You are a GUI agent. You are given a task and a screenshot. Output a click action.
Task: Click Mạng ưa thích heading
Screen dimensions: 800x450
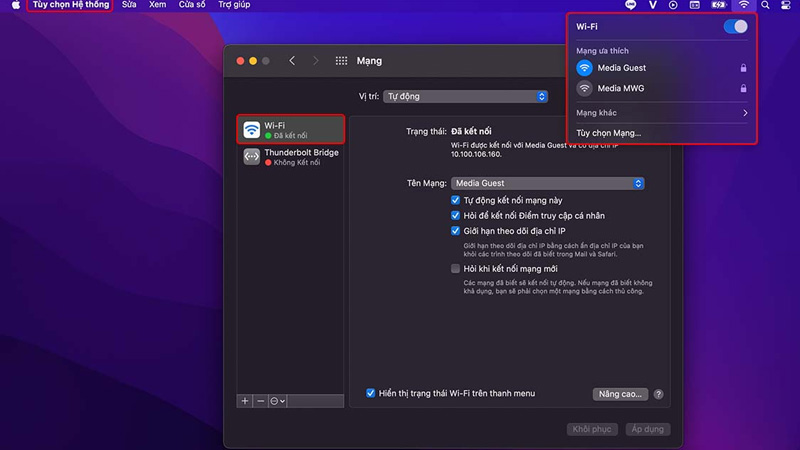point(602,51)
